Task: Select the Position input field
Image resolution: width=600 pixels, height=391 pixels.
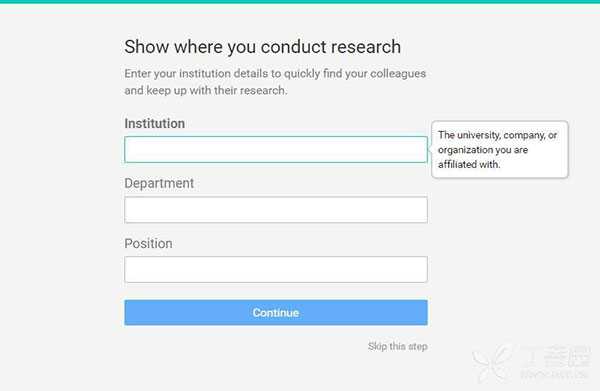Action: coord(276,269)
